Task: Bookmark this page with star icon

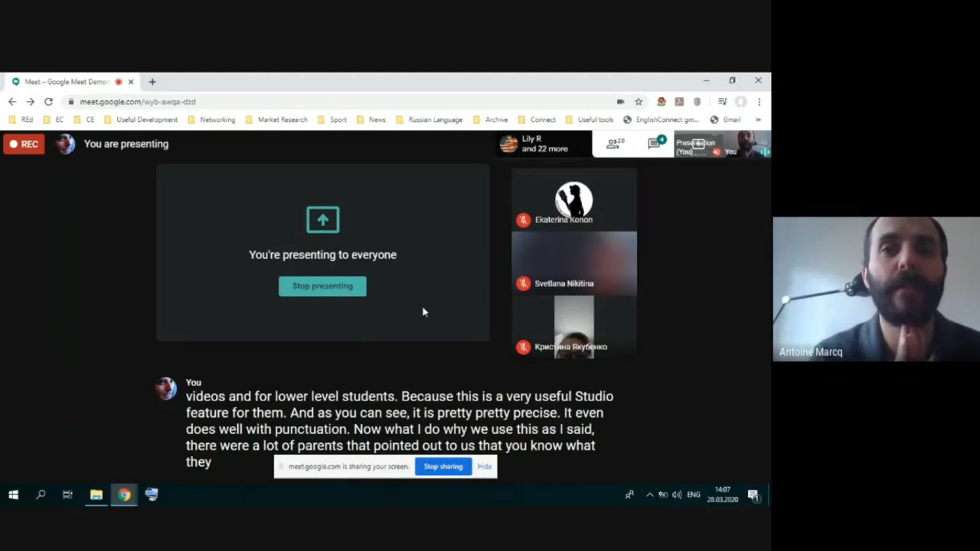Action: coord(638,102)
